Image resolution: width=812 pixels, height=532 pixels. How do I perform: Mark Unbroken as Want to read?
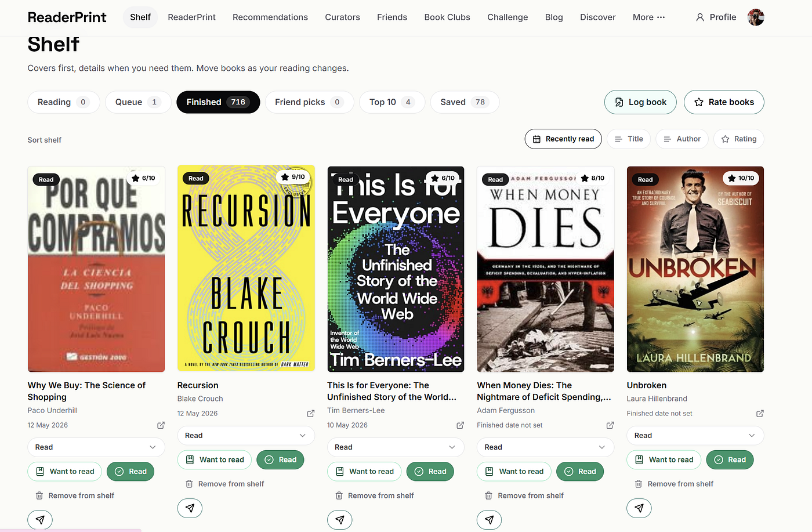[664, 460]
